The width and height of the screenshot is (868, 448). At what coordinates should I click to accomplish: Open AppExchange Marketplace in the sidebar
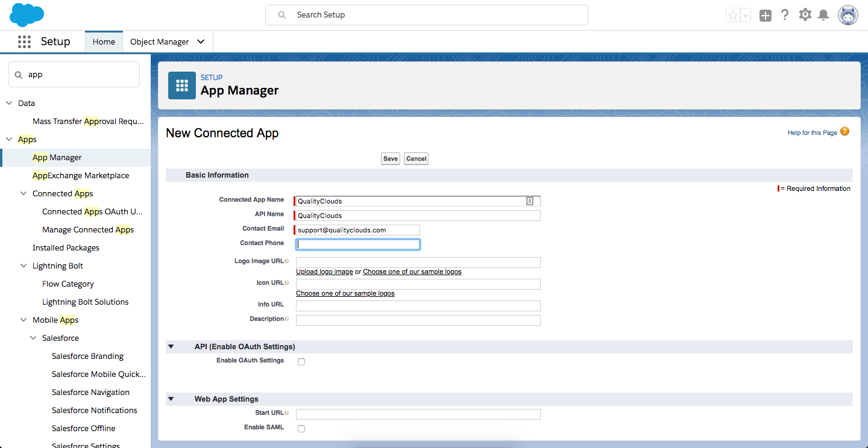pos(81,175)
